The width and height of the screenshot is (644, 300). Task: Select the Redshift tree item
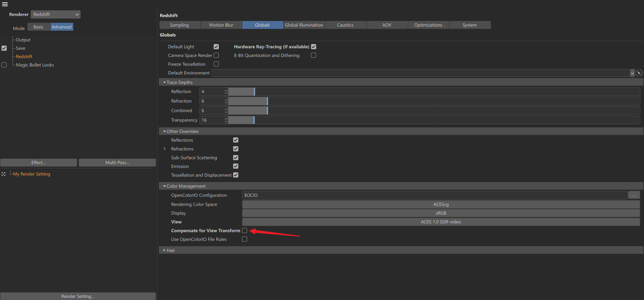[x=24, y=57]
